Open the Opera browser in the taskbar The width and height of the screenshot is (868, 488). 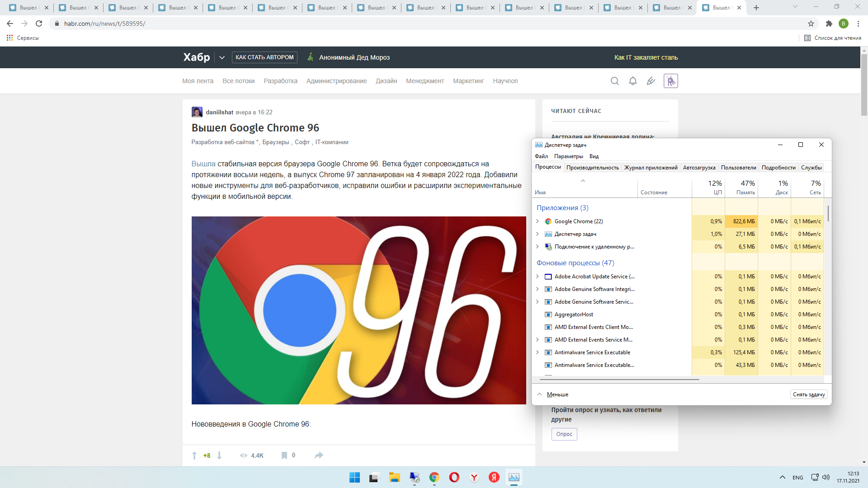point(454,477)
